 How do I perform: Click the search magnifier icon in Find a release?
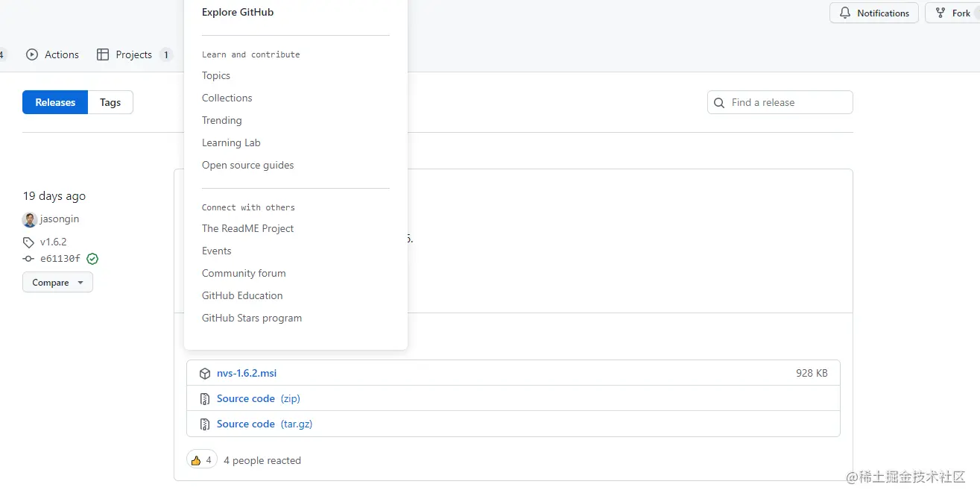[x=719, y=103]
